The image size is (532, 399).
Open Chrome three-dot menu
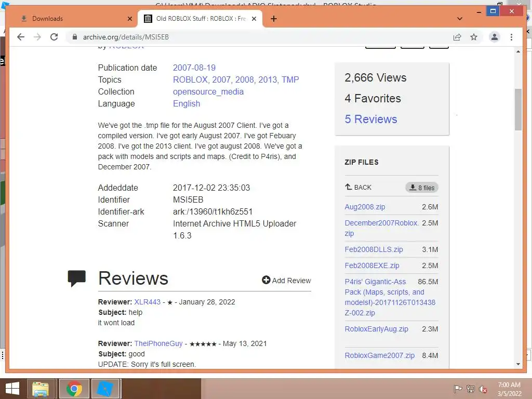tap(511, 37)
